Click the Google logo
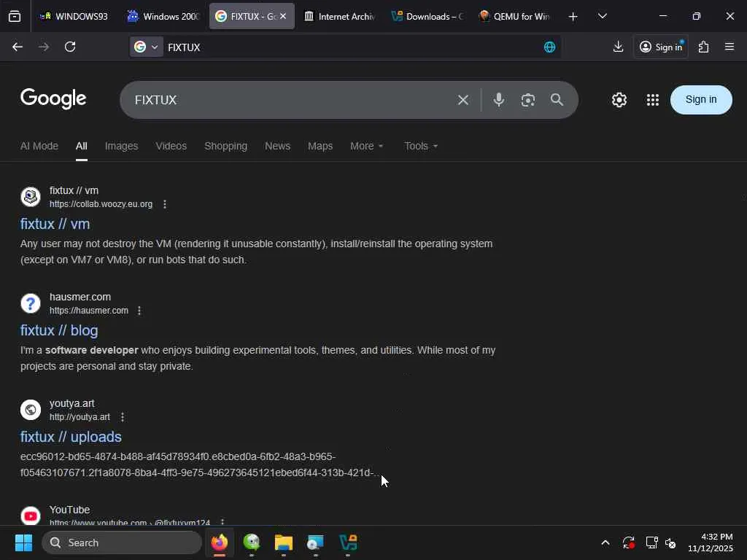747x560 pixels. [x=53, y=98]
